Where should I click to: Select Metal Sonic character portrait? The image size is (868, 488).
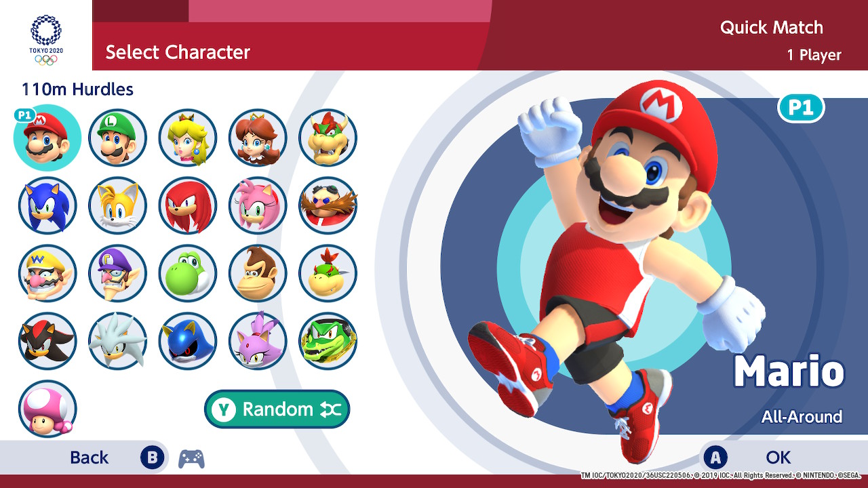(188, 341)
